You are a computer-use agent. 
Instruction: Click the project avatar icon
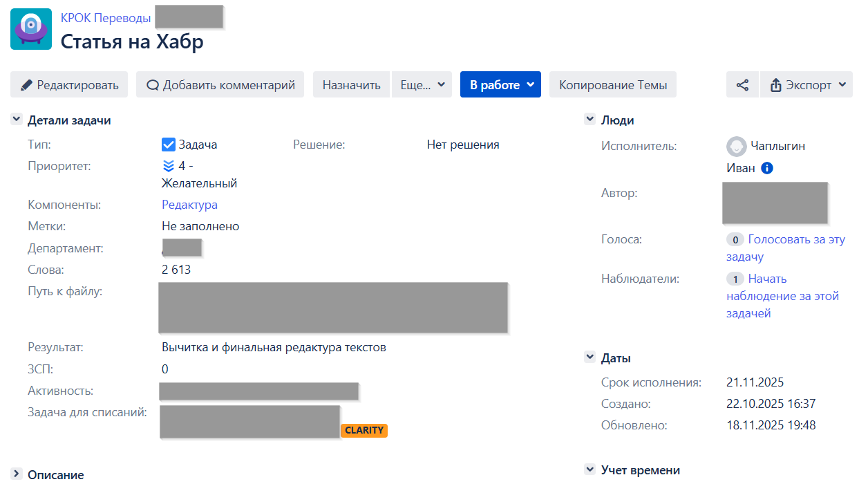[x=31, y=29]
